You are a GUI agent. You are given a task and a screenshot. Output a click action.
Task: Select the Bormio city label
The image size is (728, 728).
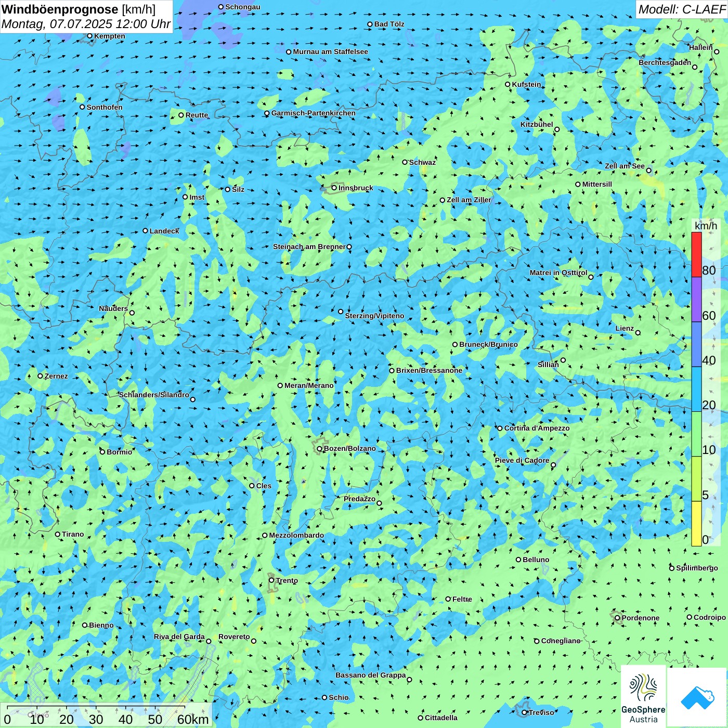click(x=120, y=452)
